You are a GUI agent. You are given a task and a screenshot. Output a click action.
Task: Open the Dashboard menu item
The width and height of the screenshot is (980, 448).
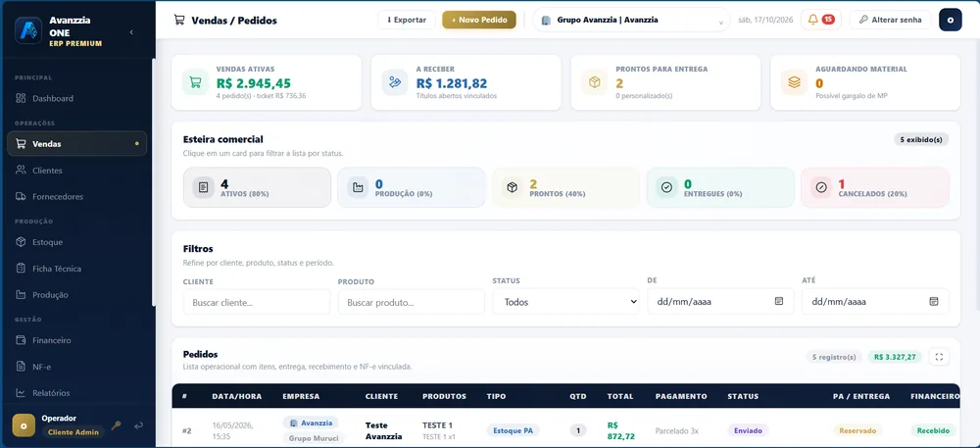(76, 98)
